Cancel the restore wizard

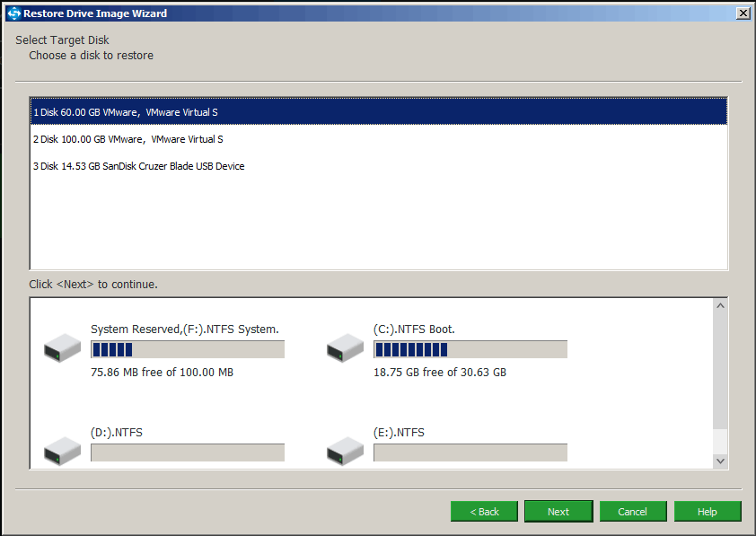coord(632,512)
